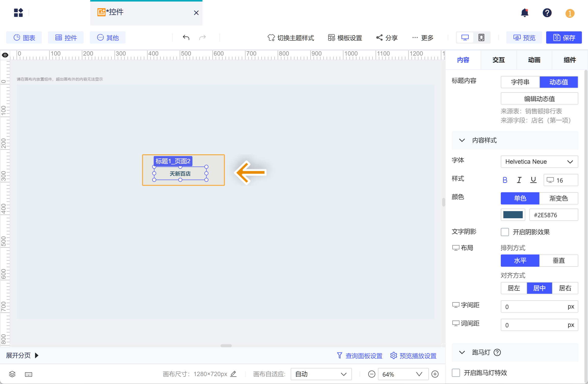This screenshot has width=588, height=384.
Task: Click the 编辑动态值 button
Action: click(539, 99)
